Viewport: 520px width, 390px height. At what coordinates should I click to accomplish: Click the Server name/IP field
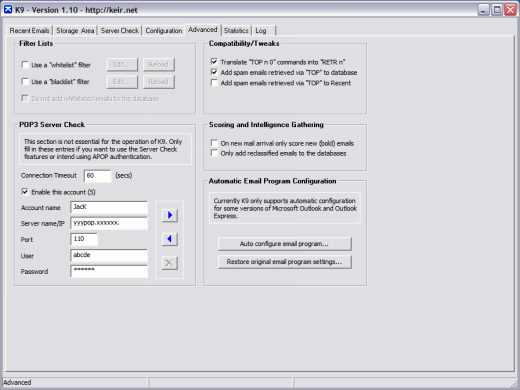pos(109,223)
